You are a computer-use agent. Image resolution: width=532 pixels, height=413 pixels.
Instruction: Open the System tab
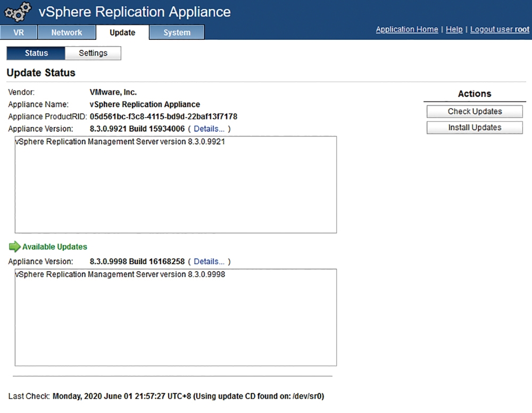(x=177, y=32)
